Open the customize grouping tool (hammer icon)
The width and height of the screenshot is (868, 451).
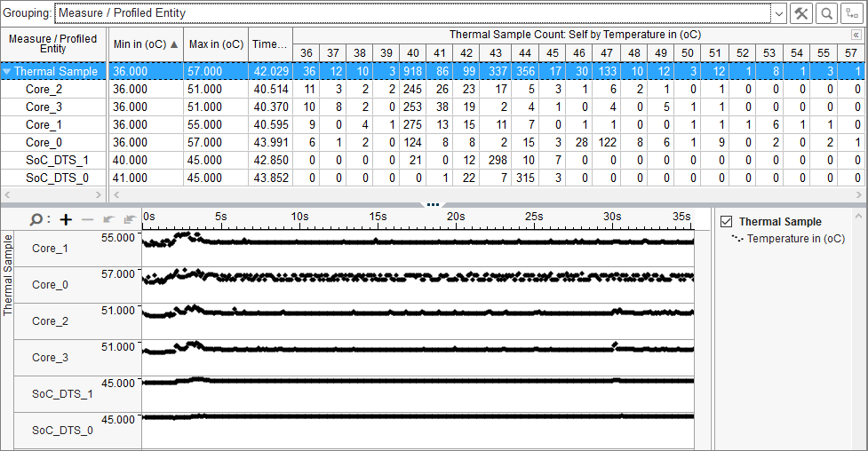(802, 13)
